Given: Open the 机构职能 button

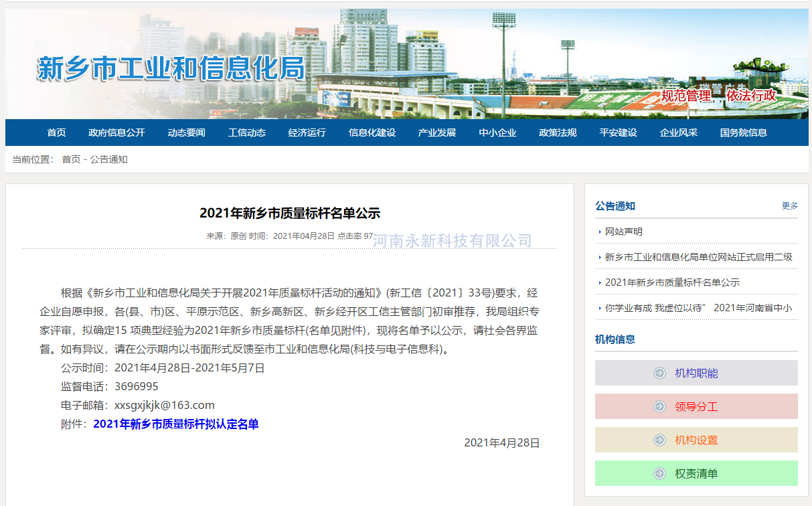Looking at the screenshot, I should (696, 373).
